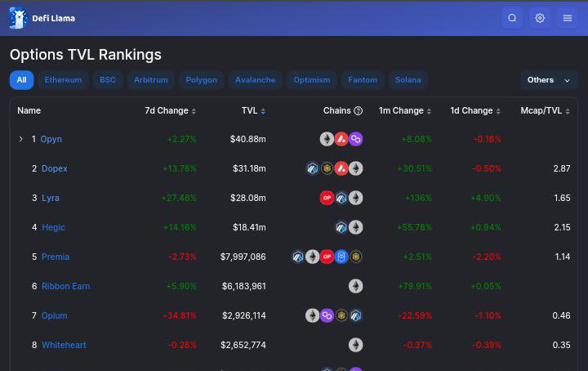The image size is (588, 371).
Task: Filter by Ethereum chain
Action: [63, 80]
